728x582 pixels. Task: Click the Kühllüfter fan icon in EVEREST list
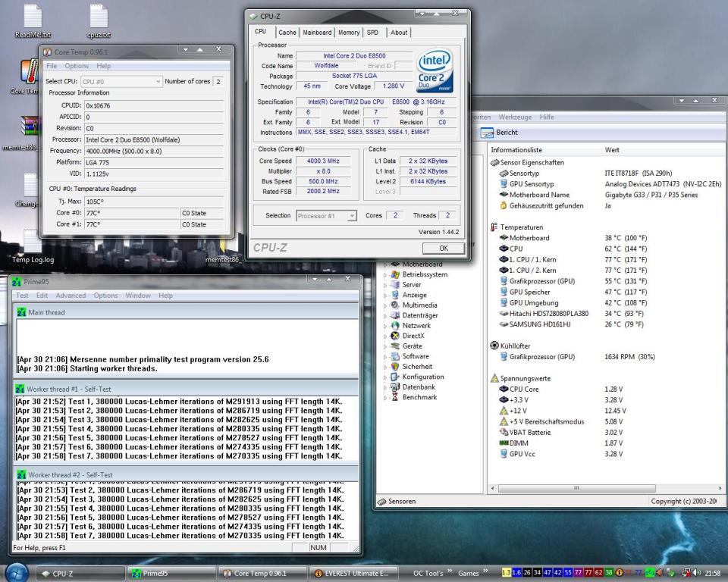494,346
